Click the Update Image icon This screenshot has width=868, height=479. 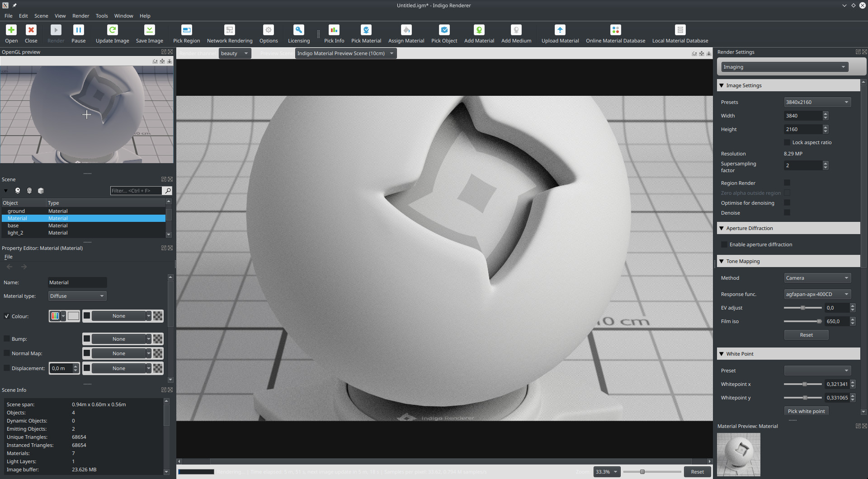(113, 30)
